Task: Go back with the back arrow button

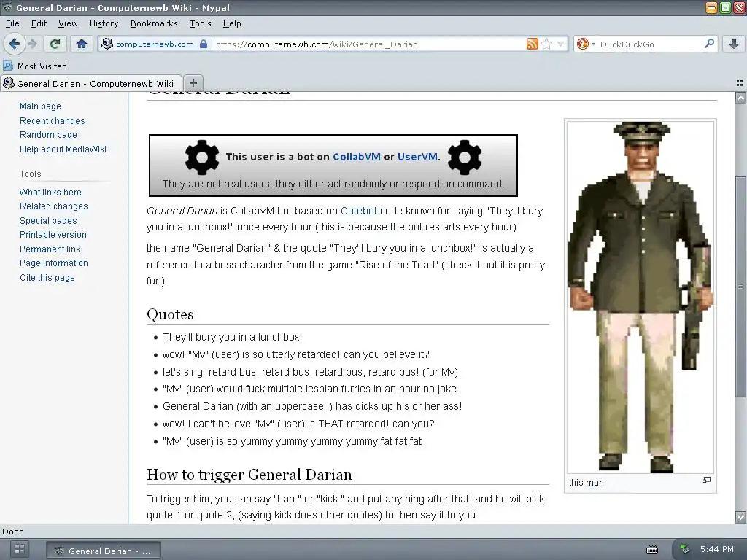Action: (x=15, y=44)
